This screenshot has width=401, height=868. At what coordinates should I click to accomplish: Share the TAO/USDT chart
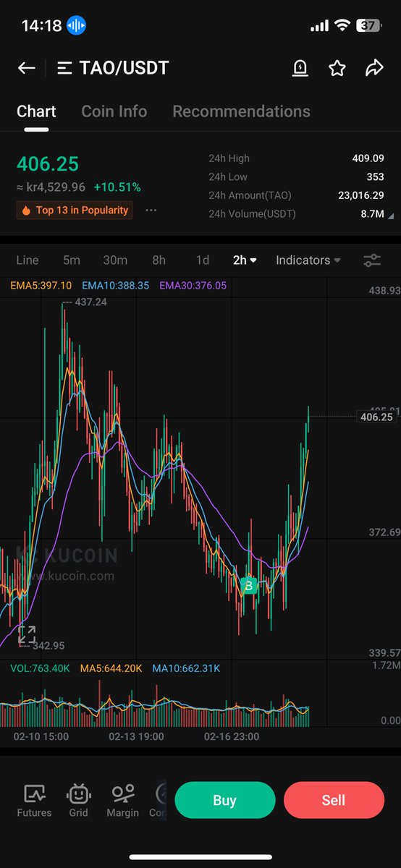374,68
